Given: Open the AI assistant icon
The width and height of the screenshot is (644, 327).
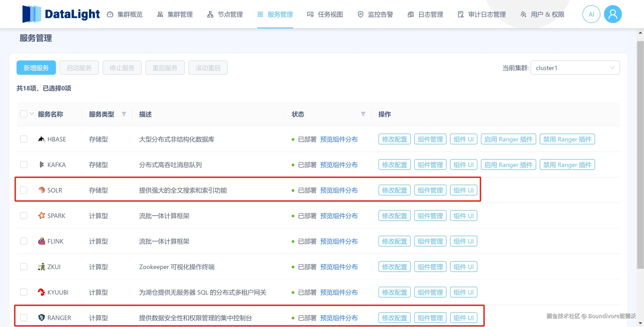Looking at the screenshot, I should click(591, 14).
